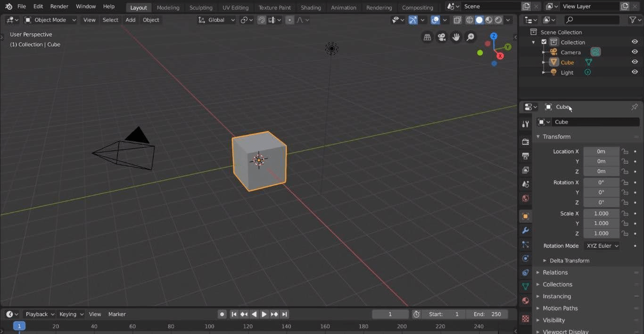Pin the properties editor context
The image size is (644, 334).
tap(634, 107)
